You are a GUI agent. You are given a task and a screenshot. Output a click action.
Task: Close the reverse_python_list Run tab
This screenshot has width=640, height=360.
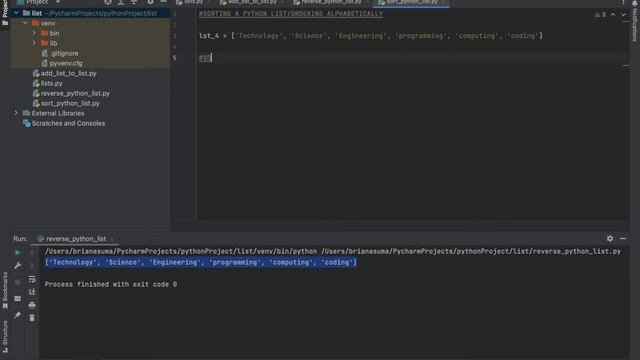[112, 239]
